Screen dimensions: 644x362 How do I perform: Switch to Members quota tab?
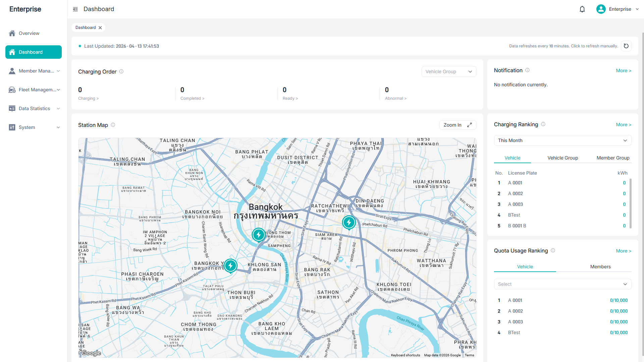tap(600, 267)
